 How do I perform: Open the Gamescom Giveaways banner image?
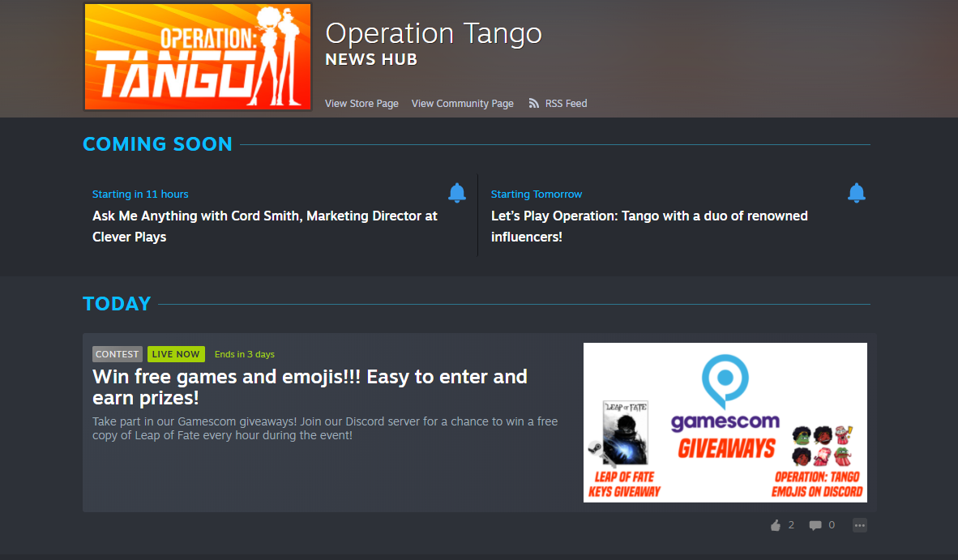coord(725,422)
